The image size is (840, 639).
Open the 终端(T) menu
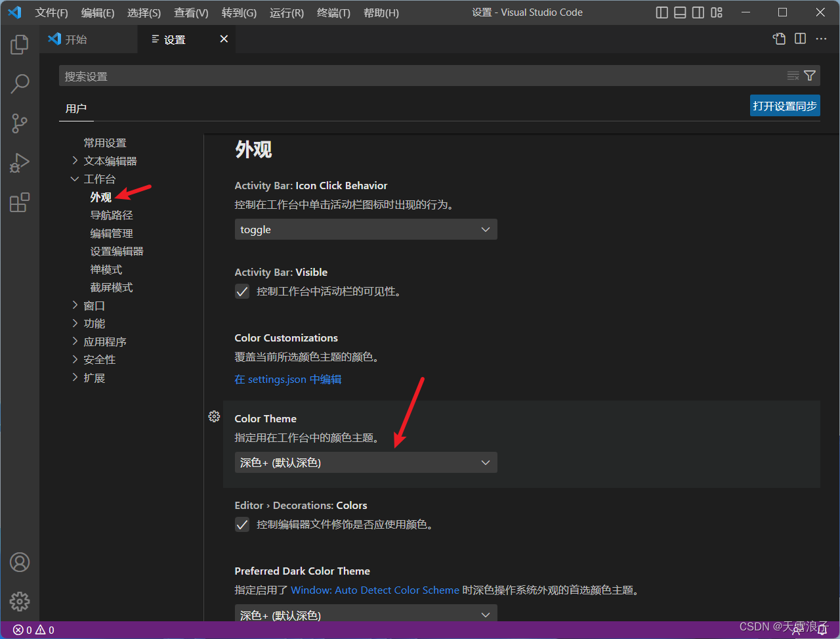tap(333, 13)
